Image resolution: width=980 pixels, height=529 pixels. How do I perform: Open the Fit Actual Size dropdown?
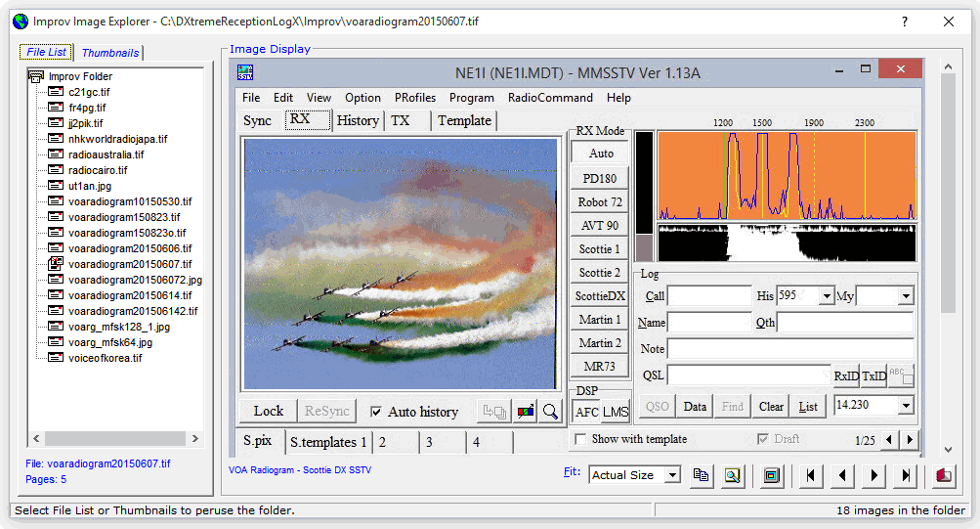(672, 475)
